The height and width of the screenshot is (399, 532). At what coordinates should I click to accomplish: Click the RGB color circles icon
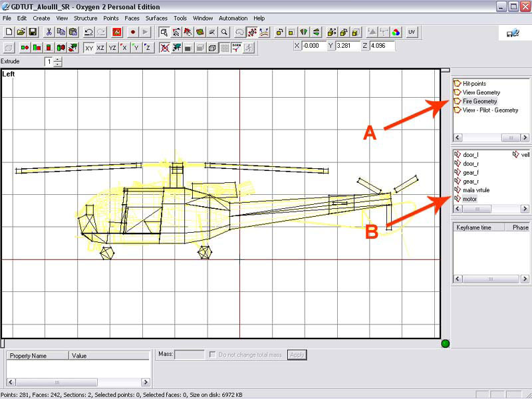click(396, 32)
